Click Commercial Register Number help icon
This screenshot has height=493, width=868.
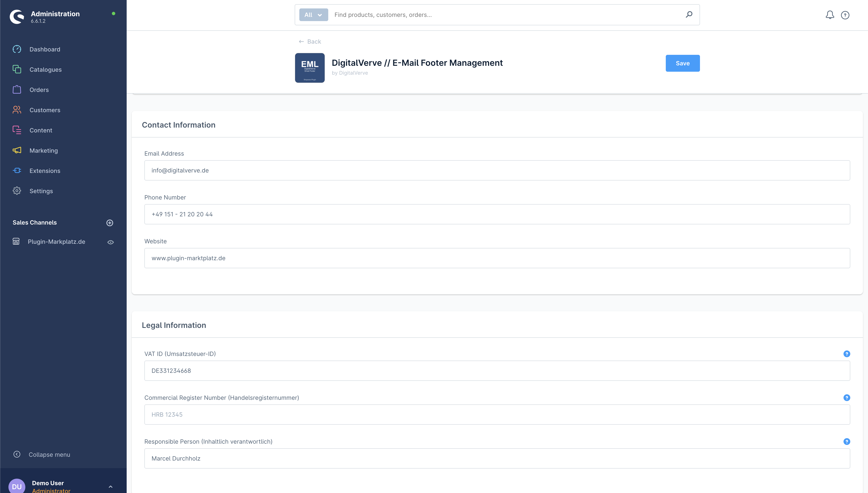(x=846, y=397)
